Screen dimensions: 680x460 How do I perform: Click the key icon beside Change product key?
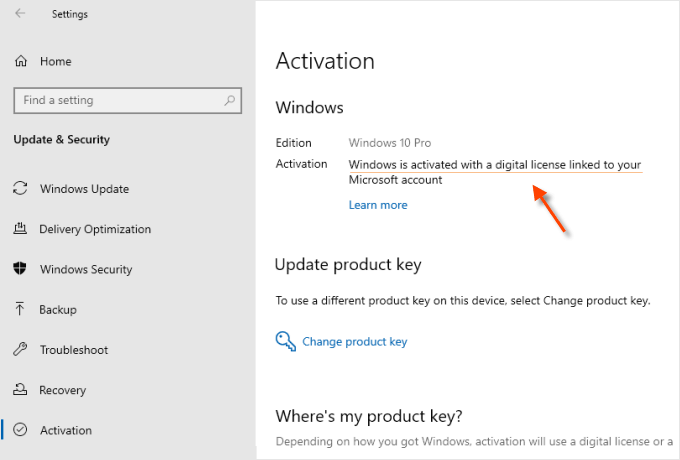coord(286,341)
